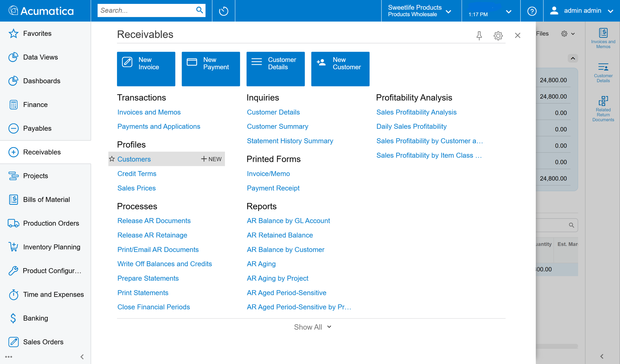Open the help question mark icon
The height and width of the screenshot is (364, 620).
pos(531,11)
